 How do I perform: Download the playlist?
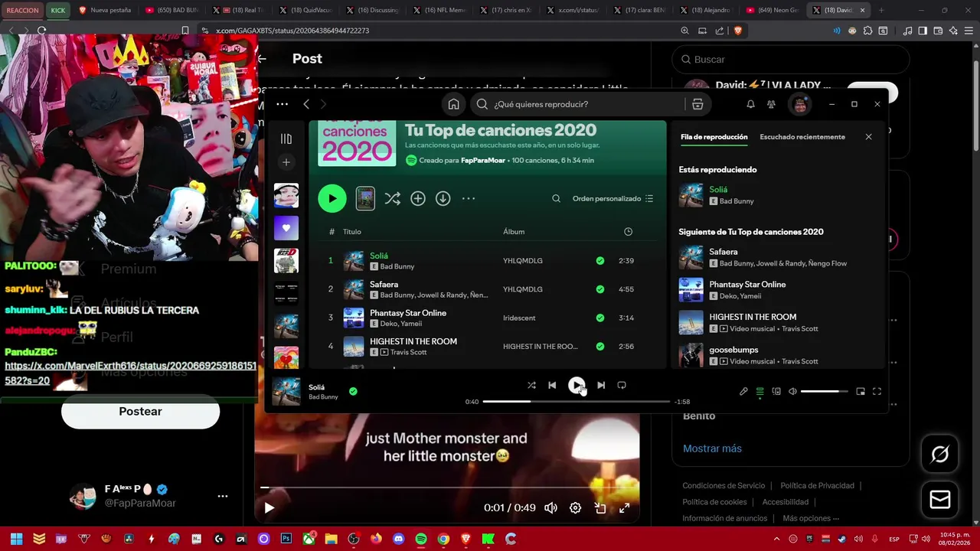443,198
